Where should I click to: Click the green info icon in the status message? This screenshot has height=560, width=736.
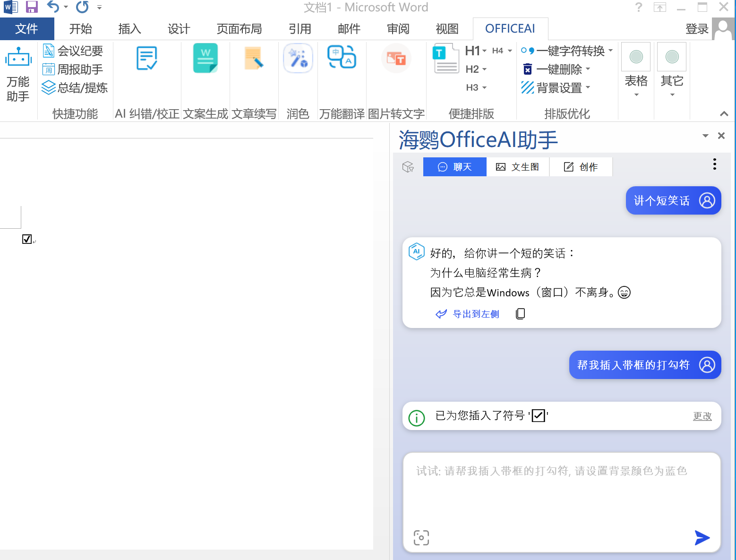click(417, 418)
